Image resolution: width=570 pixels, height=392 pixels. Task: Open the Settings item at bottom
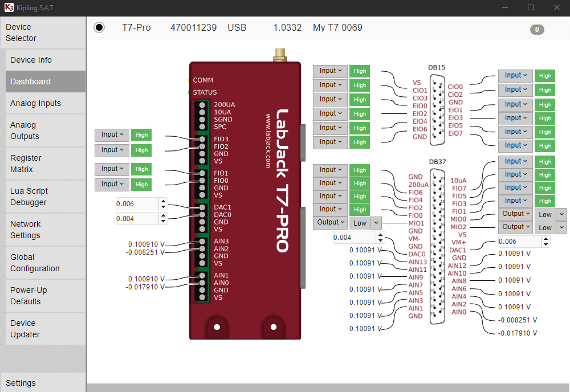[x=22, y=383]
